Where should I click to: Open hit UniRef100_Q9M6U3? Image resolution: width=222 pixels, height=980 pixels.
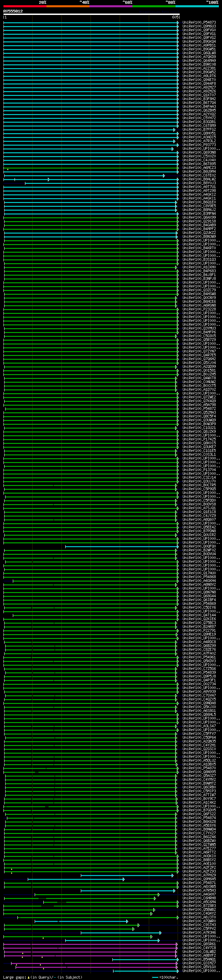coord(199,26)
